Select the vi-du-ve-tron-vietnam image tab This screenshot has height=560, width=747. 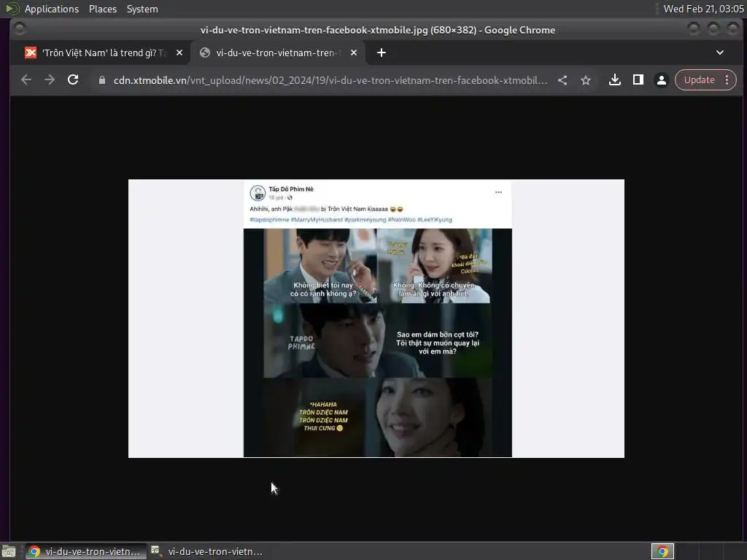tap(278, 52)
